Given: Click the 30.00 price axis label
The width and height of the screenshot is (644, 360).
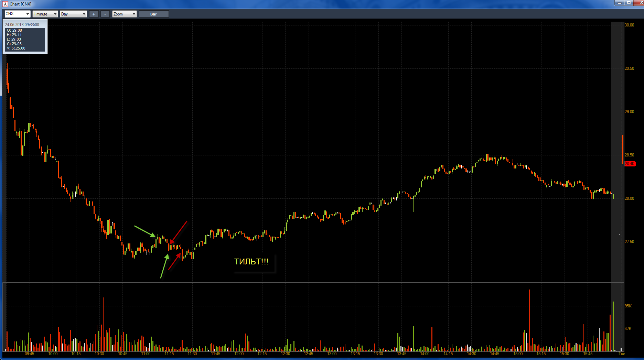Looking at the screenshot, I should pos(629,25).
